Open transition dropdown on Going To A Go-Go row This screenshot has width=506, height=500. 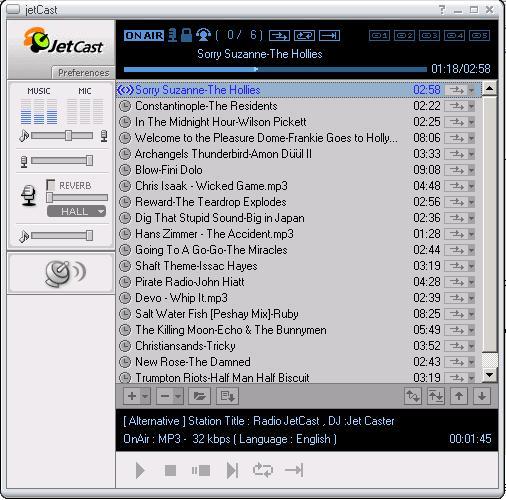pos(471,250)
